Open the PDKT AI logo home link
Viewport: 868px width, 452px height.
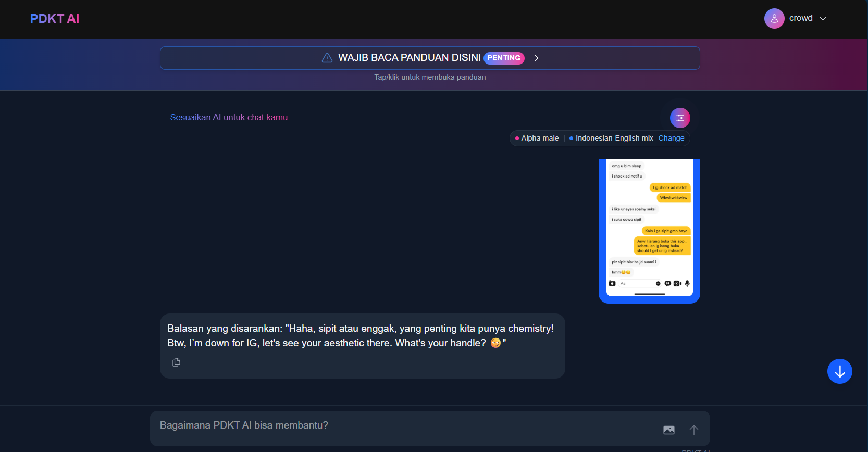(55, 19)
